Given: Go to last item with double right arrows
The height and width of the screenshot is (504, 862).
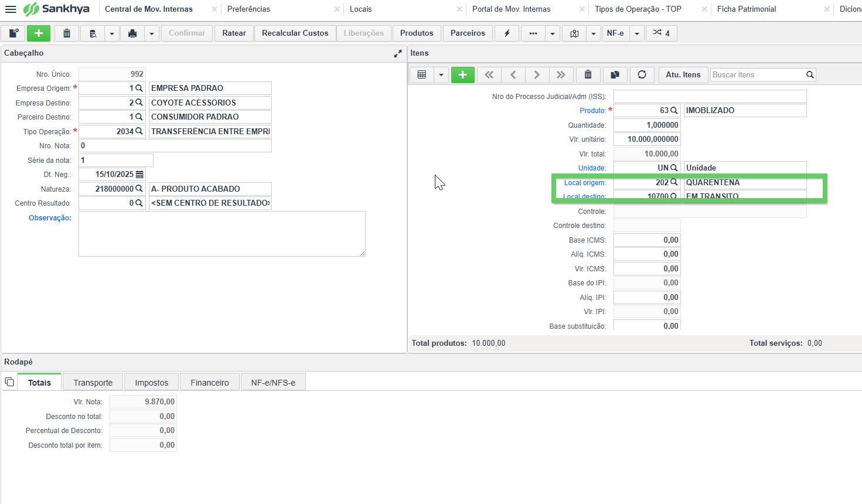Looking at the screenshot, I should pos(561,75).
